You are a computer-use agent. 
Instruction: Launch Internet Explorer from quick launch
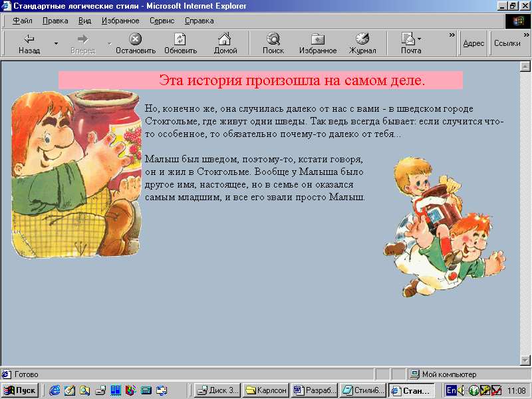pos(55,390)
